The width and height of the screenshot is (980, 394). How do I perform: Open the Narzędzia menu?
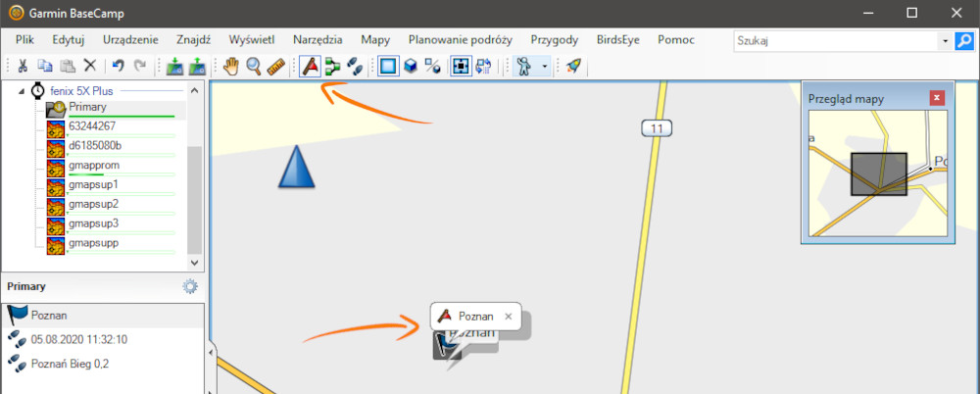pos(318,40)
